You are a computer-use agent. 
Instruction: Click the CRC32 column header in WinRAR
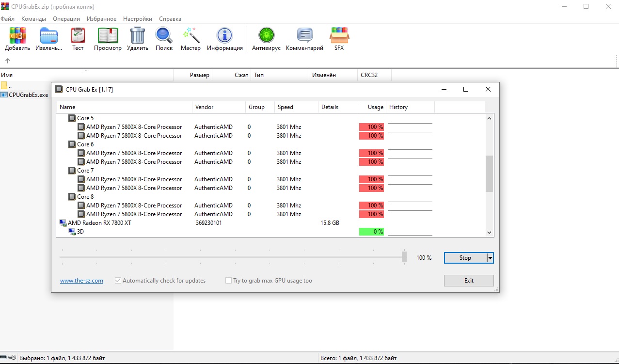(x=374, y=75)
